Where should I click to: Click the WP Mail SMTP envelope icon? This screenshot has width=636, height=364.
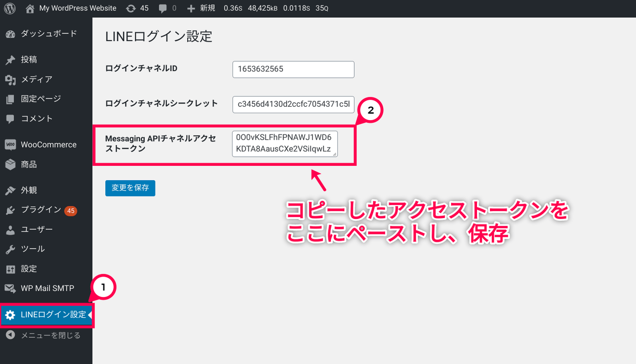[10, 289]
